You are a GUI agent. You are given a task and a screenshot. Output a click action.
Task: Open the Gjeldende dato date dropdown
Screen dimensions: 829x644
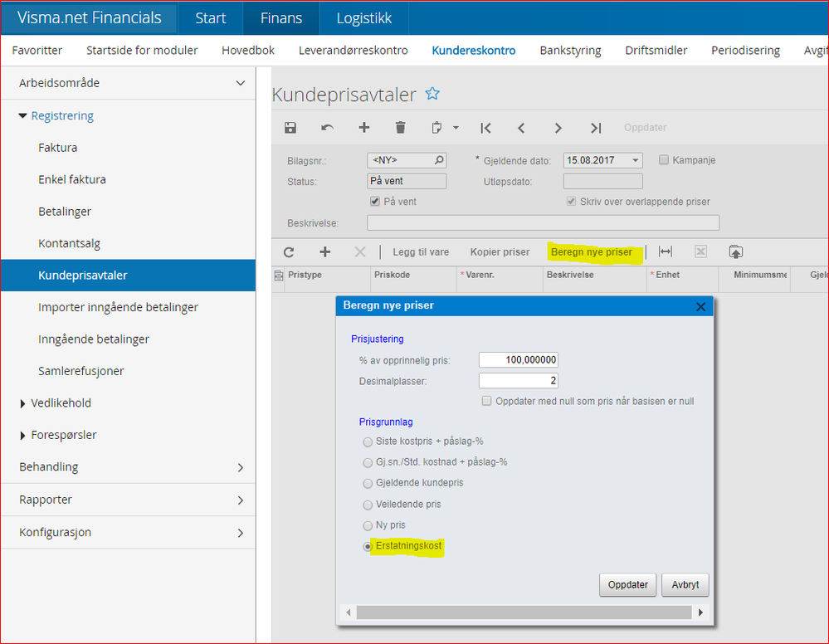(635, 161)
